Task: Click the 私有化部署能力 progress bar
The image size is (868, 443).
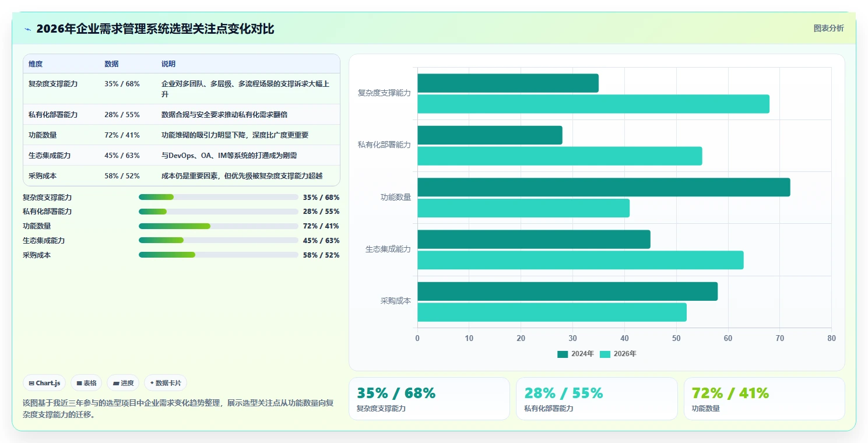Action: [219, 212]
